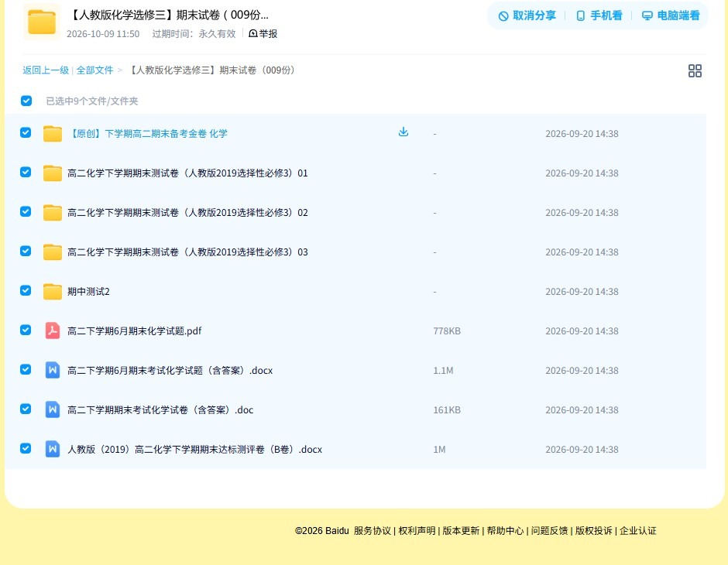Click the large folder icon beside share title
This screenshot has width=728, height=565.
42,22
